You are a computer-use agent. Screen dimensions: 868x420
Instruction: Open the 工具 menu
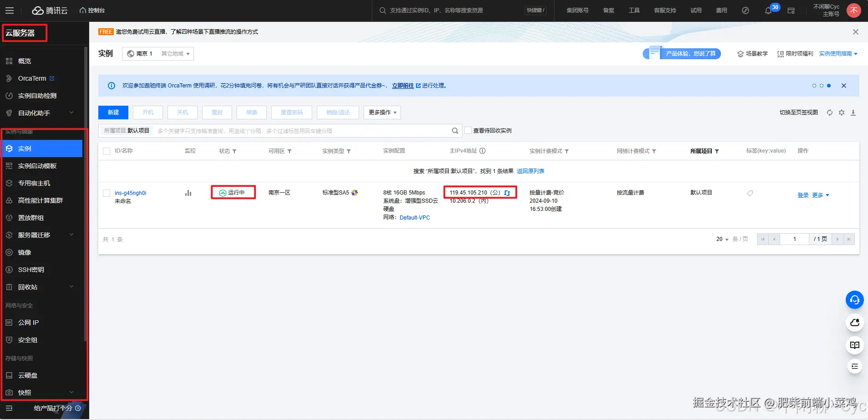click(x=634, y=10)
